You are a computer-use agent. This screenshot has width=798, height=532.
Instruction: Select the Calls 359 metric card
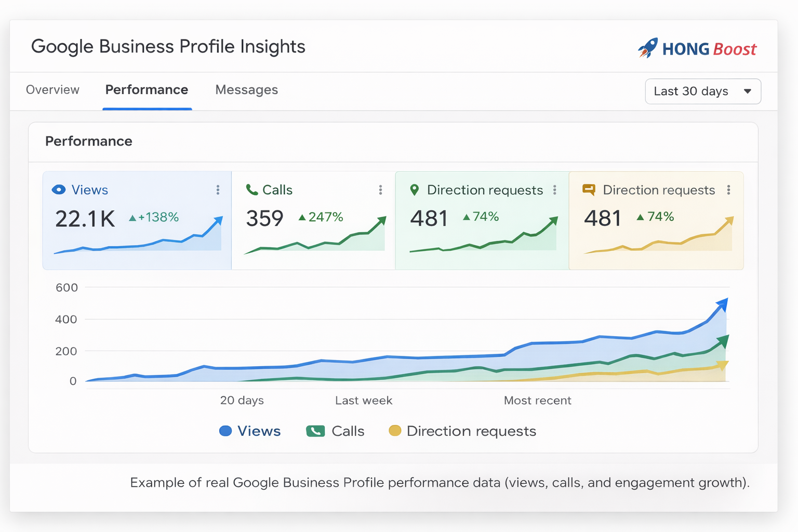[x=313, y=221]
